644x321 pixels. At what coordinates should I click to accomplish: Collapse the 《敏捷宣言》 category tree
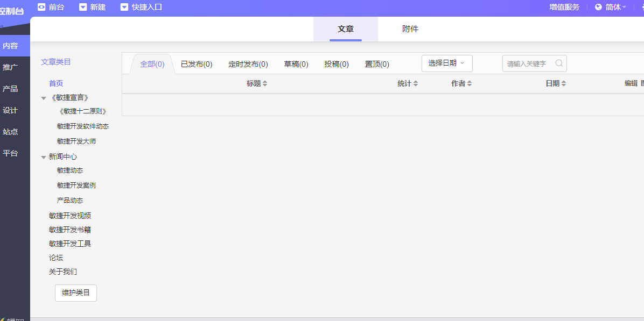pyautogui.click(x=44, y=98)
